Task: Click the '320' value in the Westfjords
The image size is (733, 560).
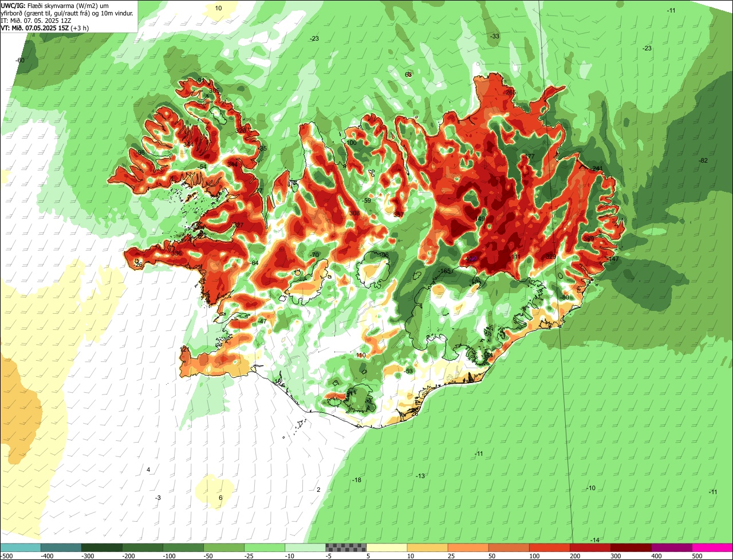Action: click(x=241, y=131)
